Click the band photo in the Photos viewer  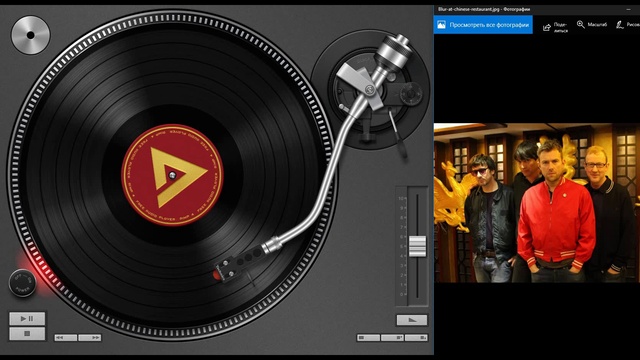point(537,203)
